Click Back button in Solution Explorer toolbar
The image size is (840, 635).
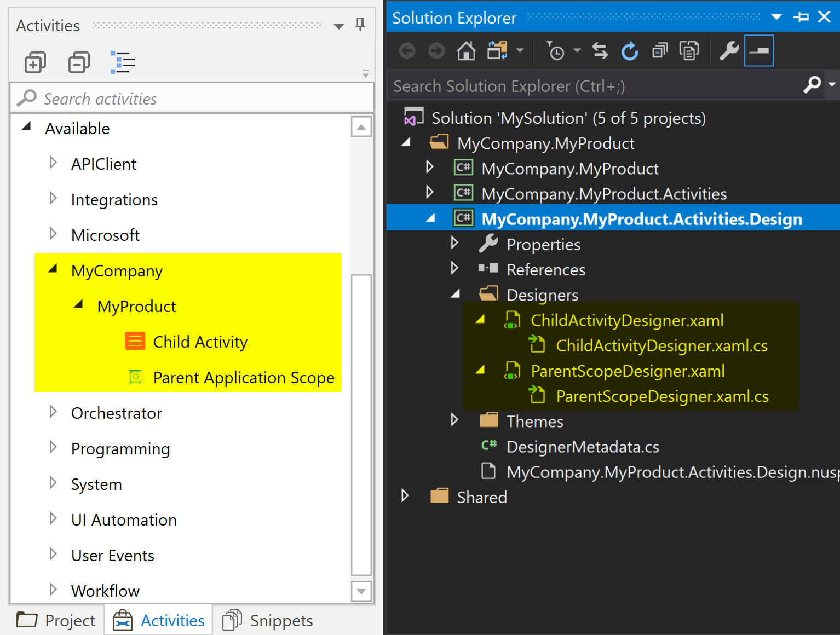click(x=407, y=51)
